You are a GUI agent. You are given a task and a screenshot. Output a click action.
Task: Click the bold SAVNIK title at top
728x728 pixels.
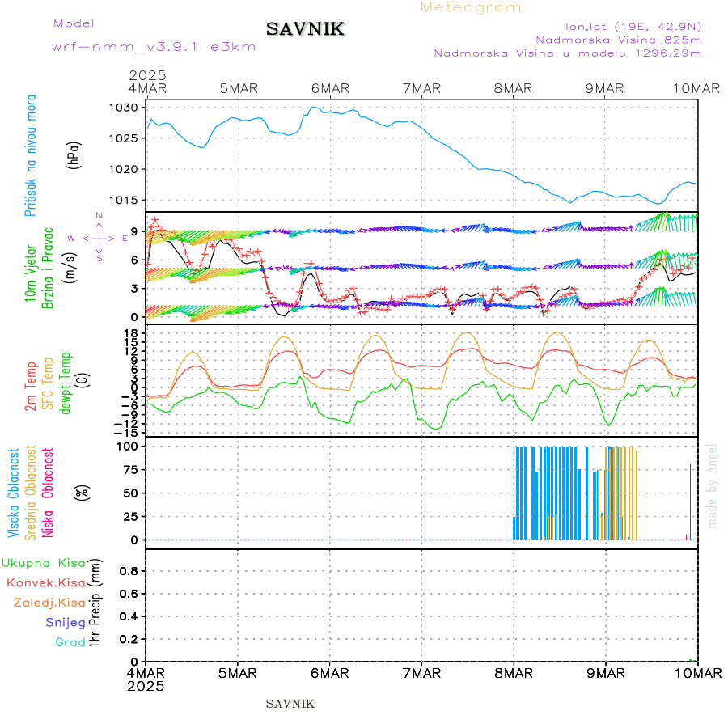(306, 30)
